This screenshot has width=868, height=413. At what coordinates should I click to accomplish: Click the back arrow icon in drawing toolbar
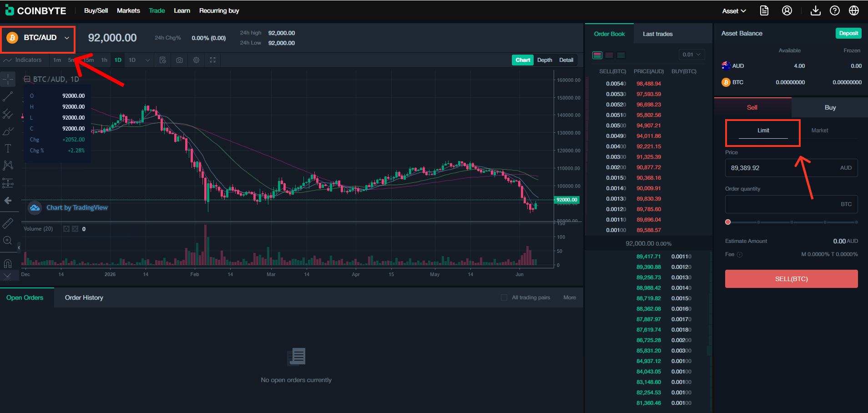(x=8, y=201)
